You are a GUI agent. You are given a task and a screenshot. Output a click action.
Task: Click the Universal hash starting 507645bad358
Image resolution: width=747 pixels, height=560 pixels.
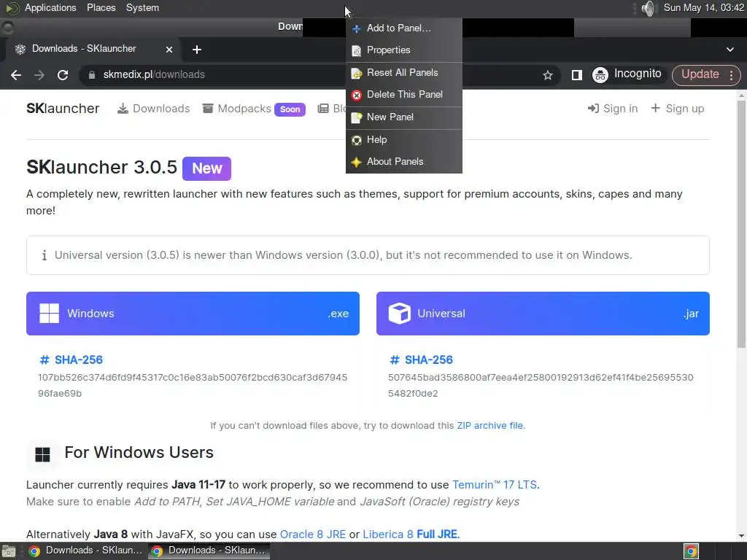tap(541, 385)
